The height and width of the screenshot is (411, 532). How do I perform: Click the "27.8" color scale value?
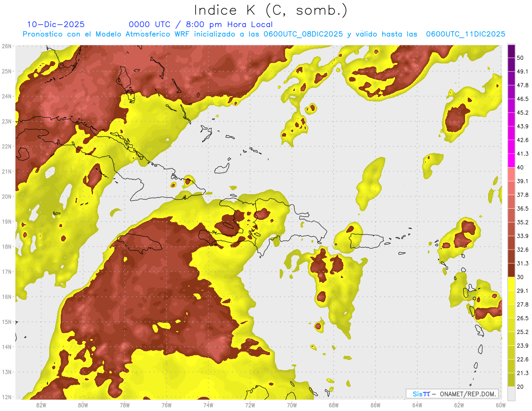point(523,305)
